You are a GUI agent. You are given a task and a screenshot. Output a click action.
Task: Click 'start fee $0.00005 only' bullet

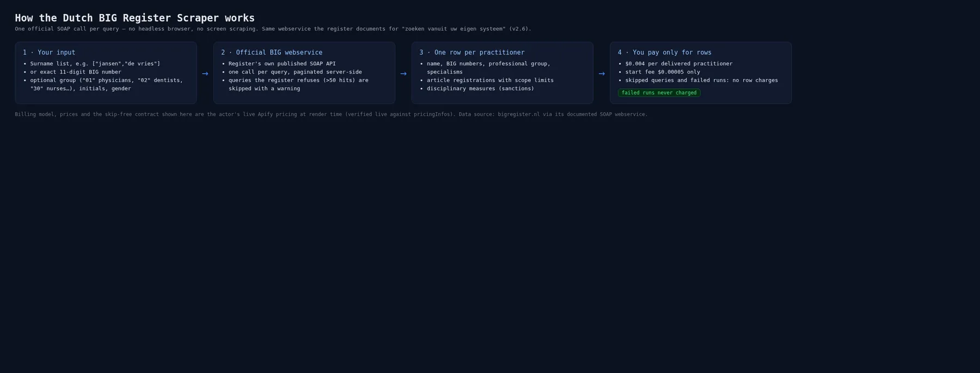(x=663, y=72)
